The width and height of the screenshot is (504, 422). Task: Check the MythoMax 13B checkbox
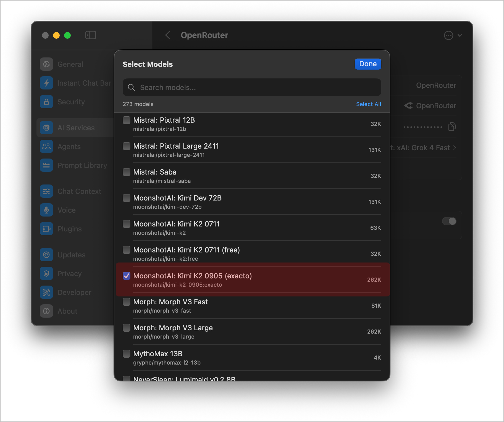click(x=127, y=354)
